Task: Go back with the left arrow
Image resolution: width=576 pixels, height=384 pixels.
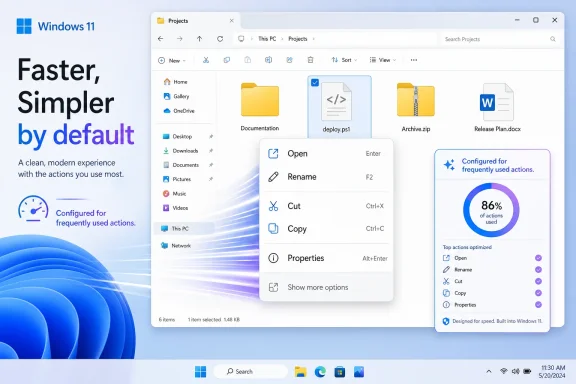Action: click(x=161, y=39)
